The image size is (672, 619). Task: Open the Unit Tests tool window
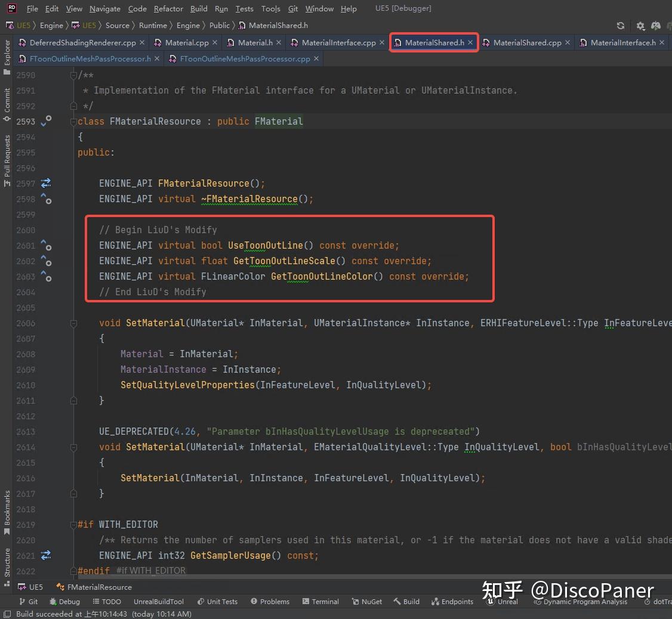(222, 601)
